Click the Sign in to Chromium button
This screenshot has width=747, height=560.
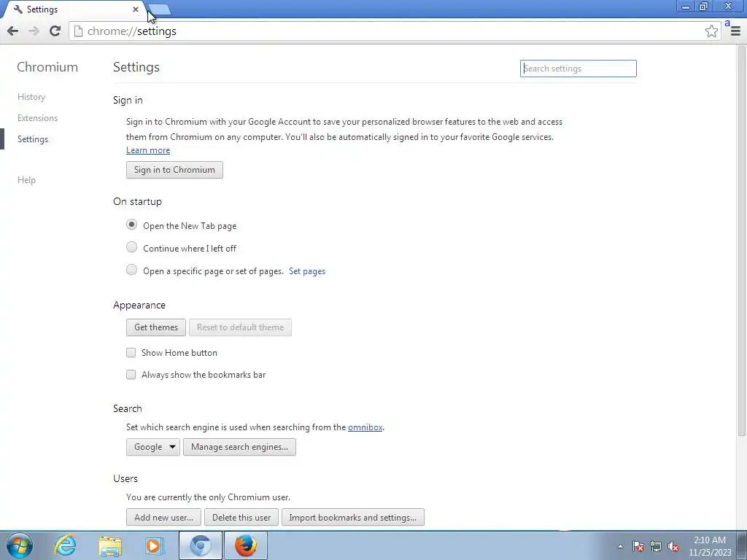coord(174,170)
